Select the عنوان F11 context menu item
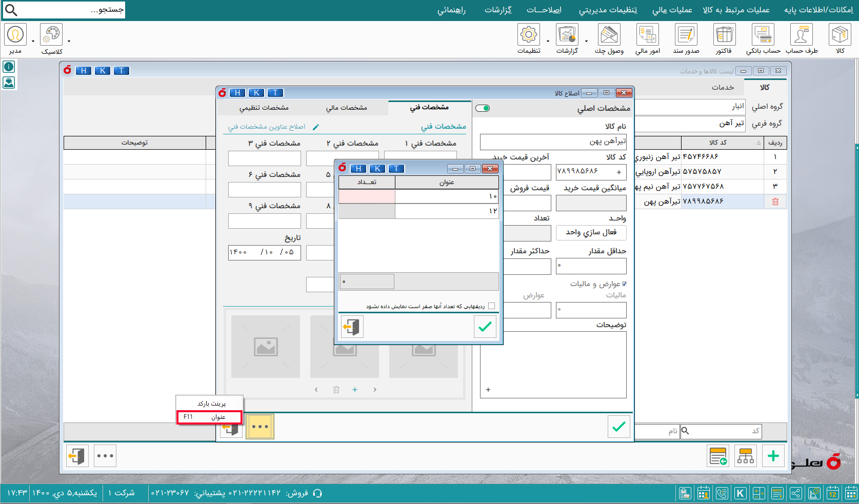 [209, 417]
